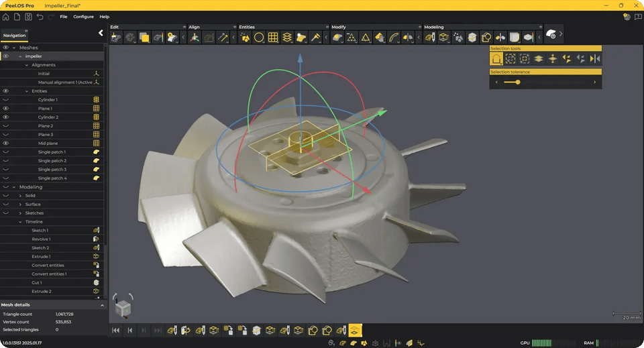The image size is (644, 348).
Task: Collapse the Mesh details panel
Action: click(102, 305)
